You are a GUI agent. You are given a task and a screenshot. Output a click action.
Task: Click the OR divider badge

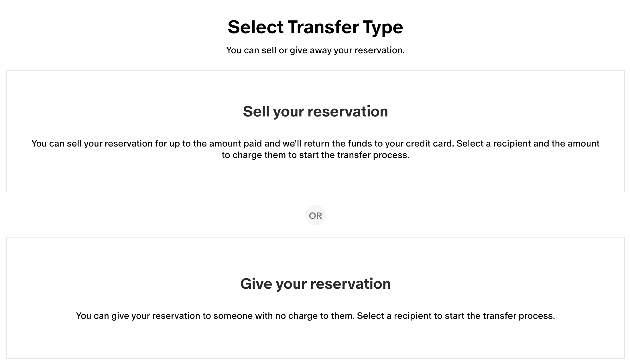tap(315, 215)
